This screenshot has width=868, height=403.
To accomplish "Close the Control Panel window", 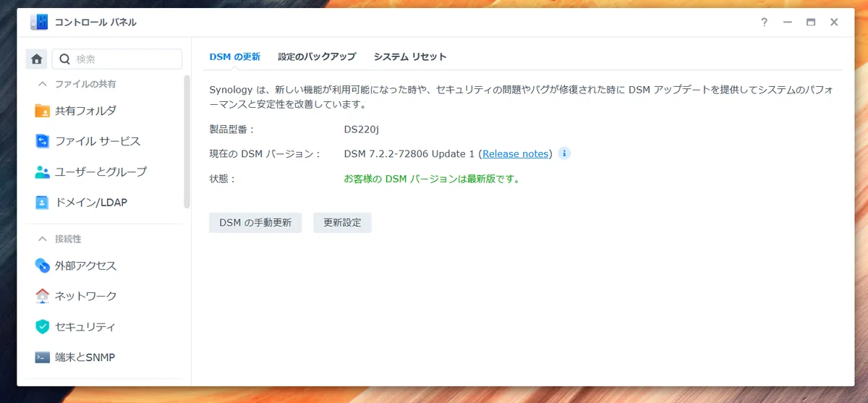I will (x=834, y=22).
